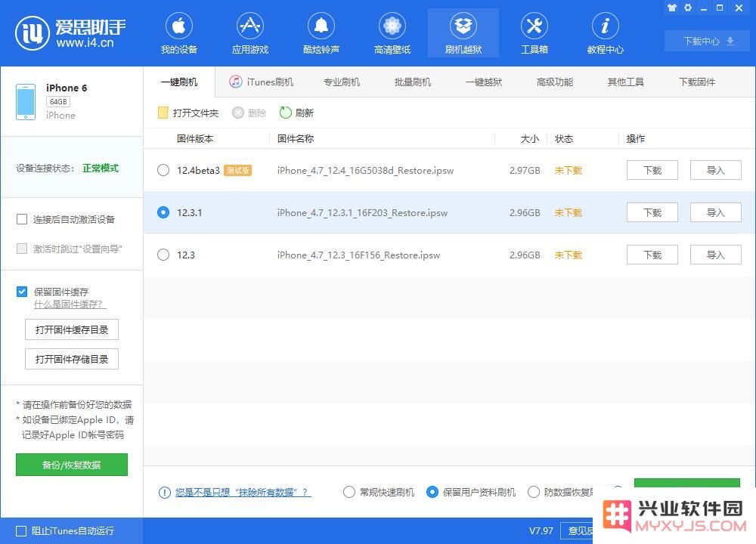
Task: Import firmware for 12.4beta3 row
Action: [x=715, y=170]
